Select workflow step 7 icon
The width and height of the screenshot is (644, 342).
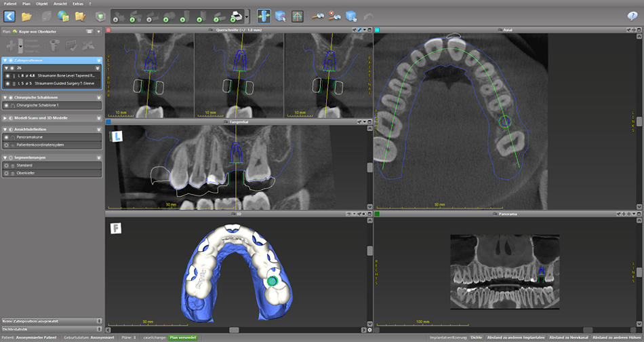coord(219,17)
